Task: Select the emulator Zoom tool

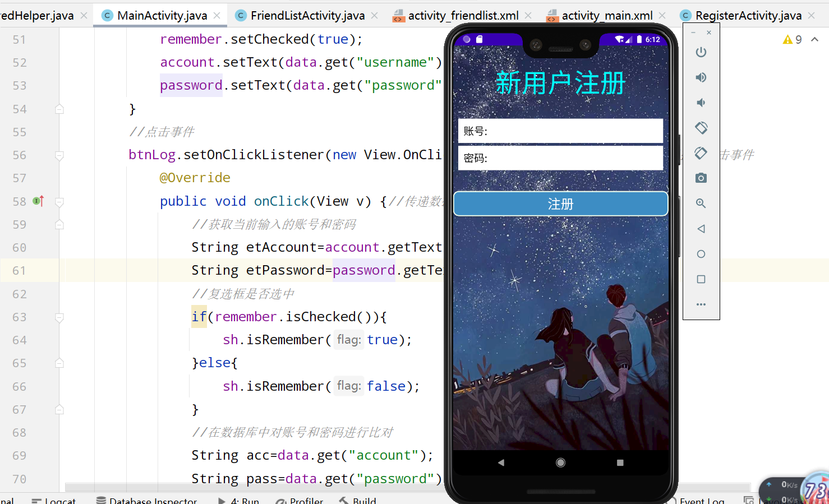Action: click(701, 203)
